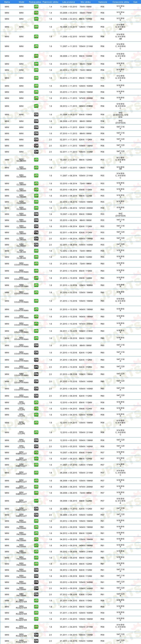Click the ON icon for Kabriolet 82kW / 112KM

tap(36, 509)
